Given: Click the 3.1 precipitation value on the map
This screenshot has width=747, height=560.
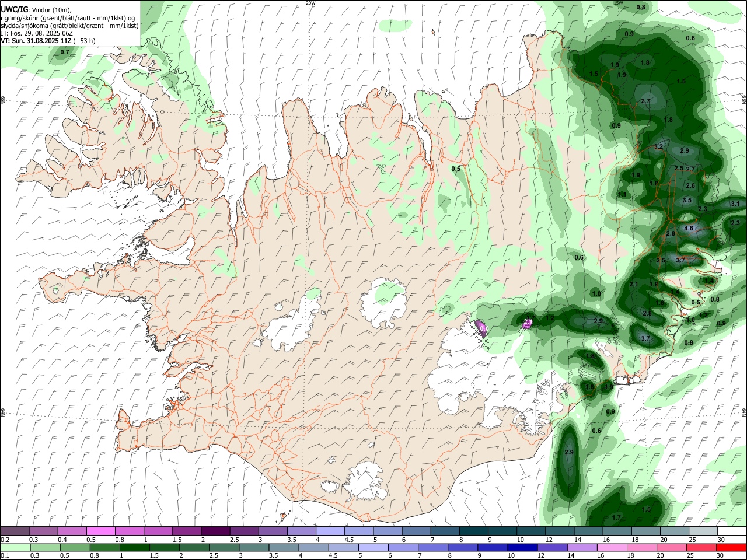Looking at the screenshot, I should point(735,204).
